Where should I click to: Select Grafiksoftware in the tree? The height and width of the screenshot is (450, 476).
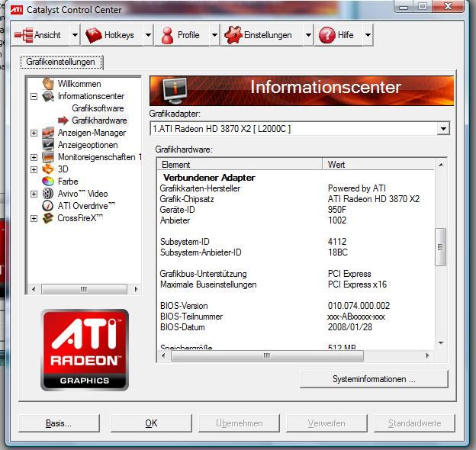tap(98, 108)
